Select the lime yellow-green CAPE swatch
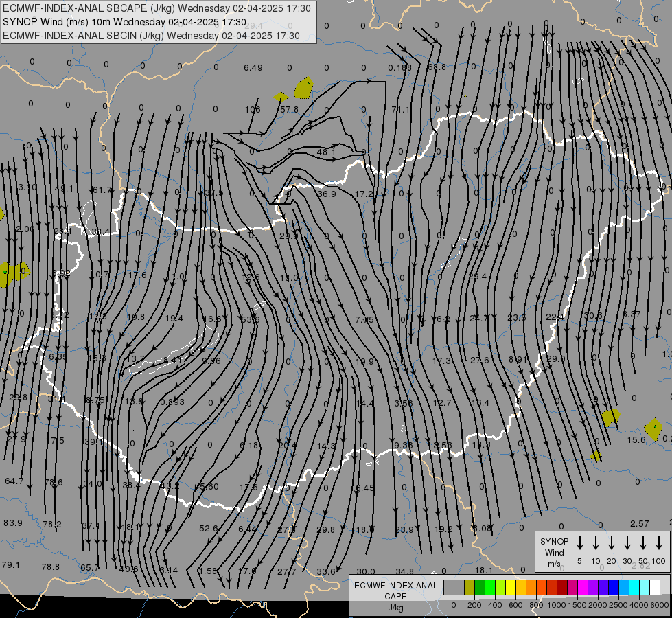This screenshot has width=672, height=618. coord(500,588)
